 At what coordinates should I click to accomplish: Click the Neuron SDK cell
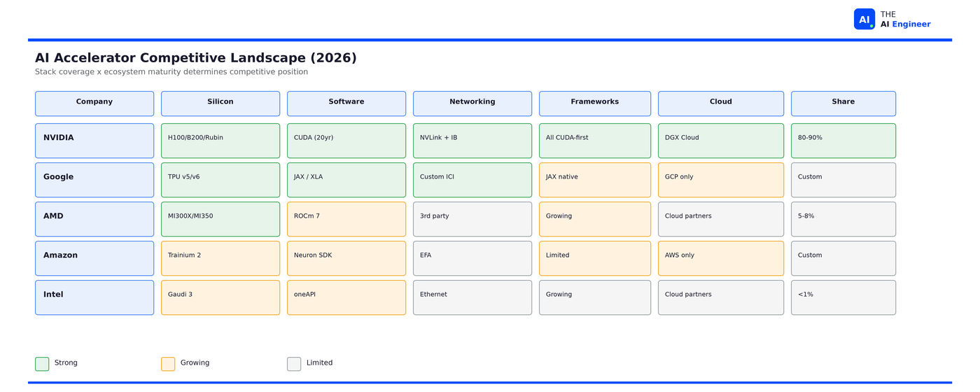pos(346,258)
